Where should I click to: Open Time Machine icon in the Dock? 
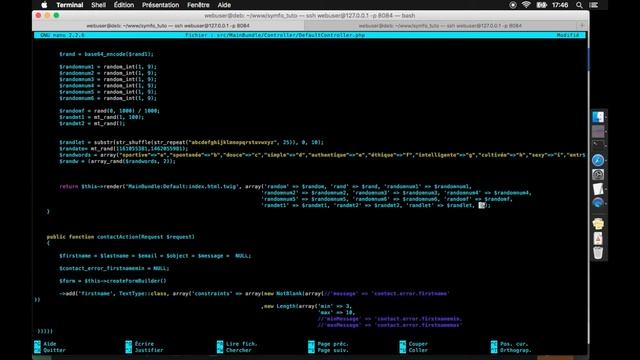598,175
